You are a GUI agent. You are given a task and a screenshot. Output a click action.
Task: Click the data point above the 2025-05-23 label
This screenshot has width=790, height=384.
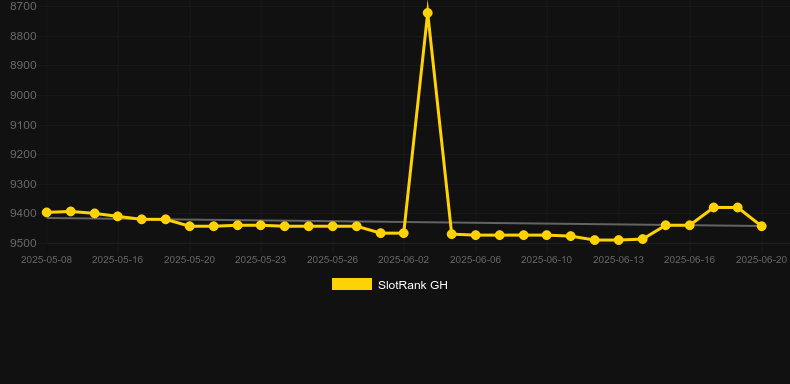point(261,225)
